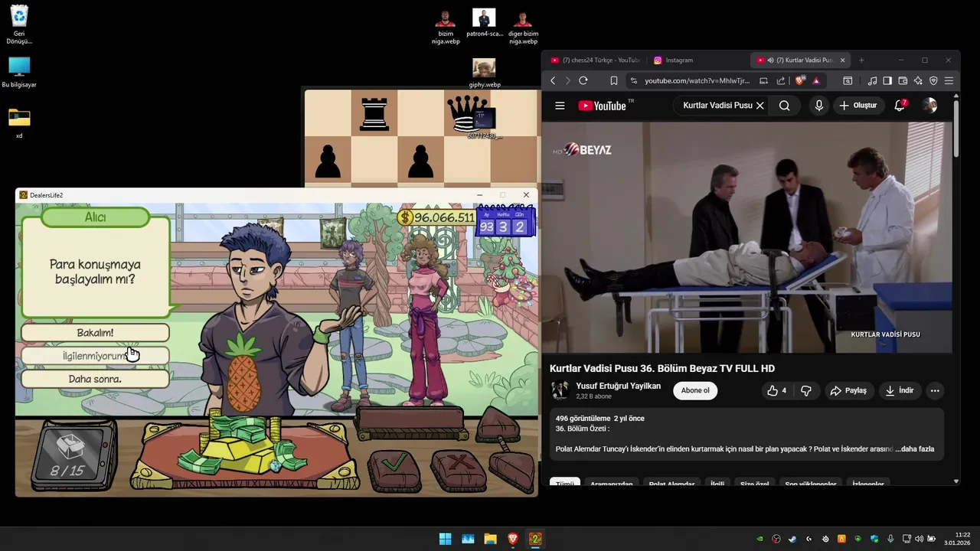Click the browser back arrow

point(553,80)
